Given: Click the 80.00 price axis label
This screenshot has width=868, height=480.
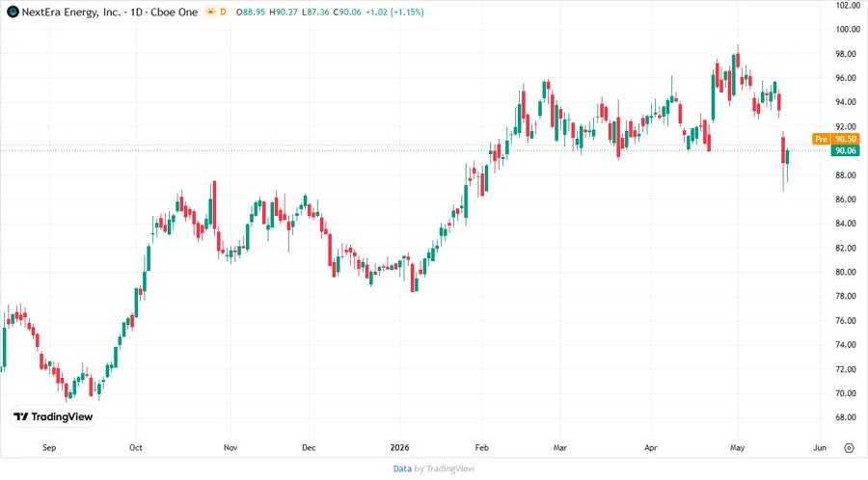Looking at the screenshot, I should [845, 272].
